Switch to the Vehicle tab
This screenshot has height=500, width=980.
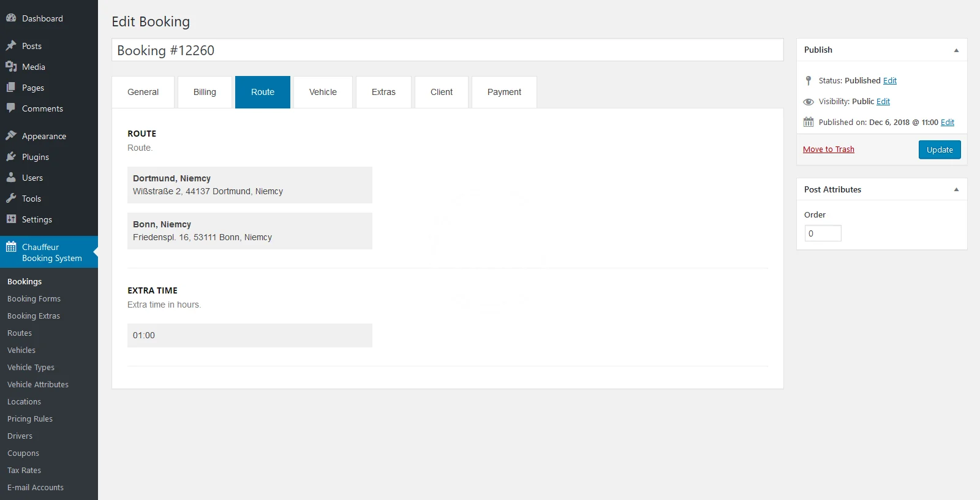pos(323,92)
